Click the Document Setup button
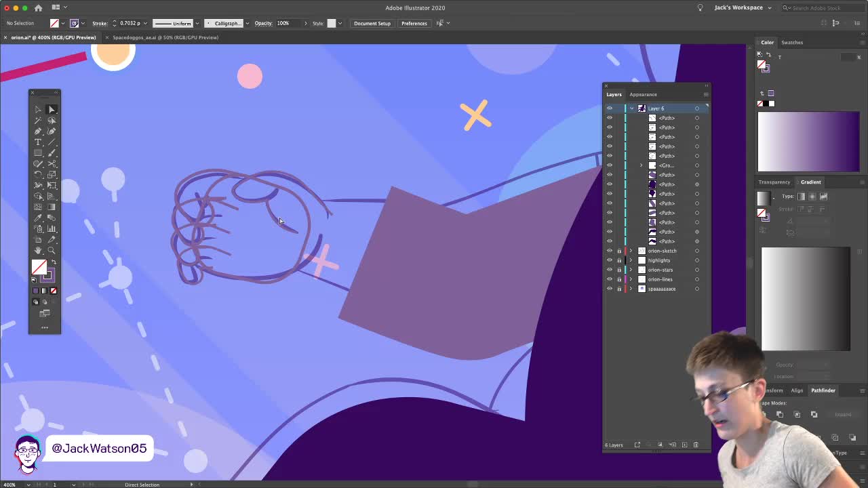Screen dimensions: 868x488 372,23
